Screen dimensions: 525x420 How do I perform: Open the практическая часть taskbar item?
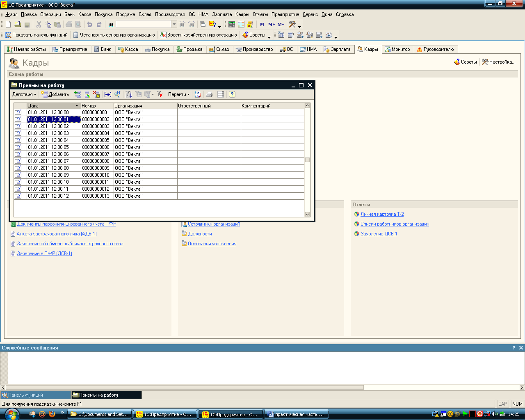[297, 414]
